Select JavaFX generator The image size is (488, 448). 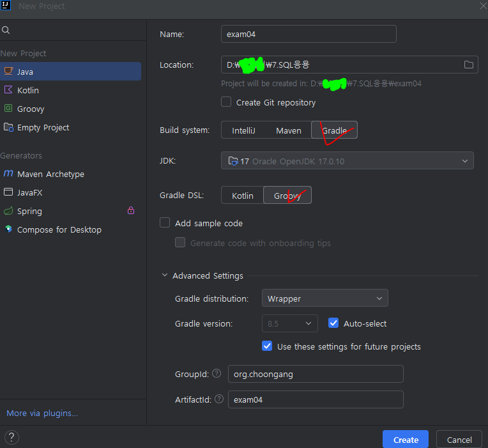[71, 192]
